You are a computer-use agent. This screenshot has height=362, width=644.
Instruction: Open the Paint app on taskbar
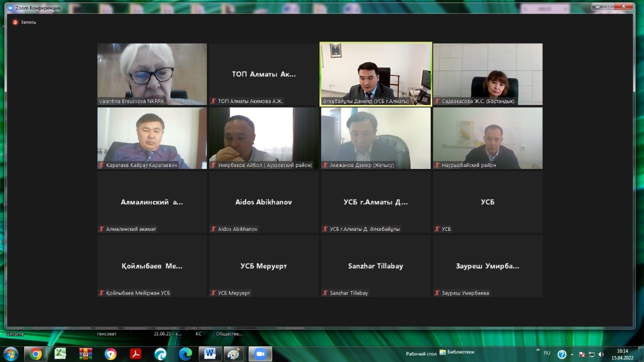[x=234, y=354]
